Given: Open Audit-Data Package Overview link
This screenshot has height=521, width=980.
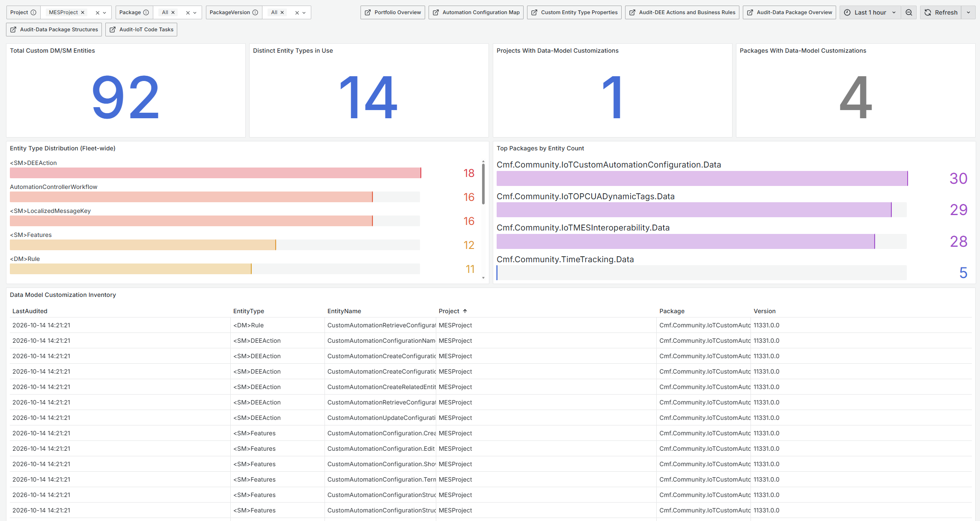Looking at the screenshot, I should [x=789, y=12].
